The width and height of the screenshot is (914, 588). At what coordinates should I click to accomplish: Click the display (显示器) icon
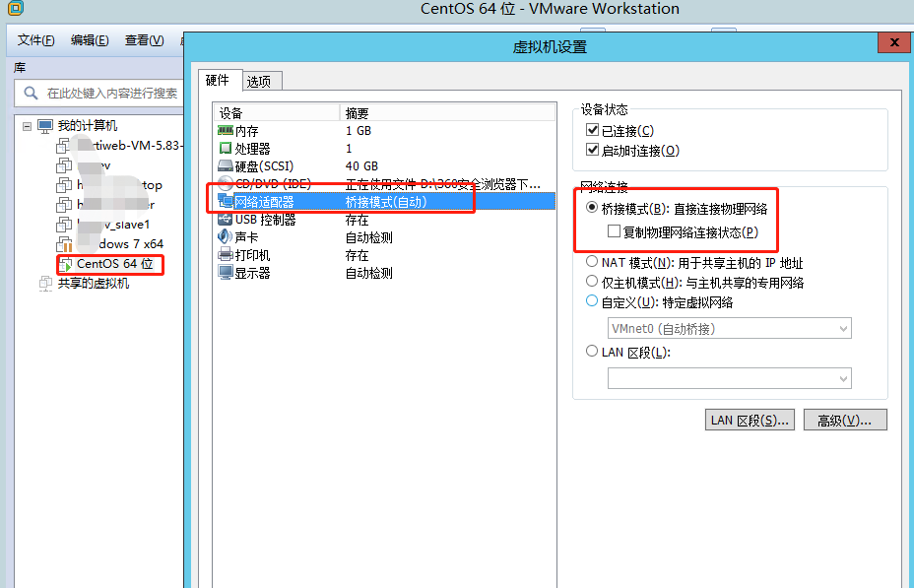[x=225, y=272]
